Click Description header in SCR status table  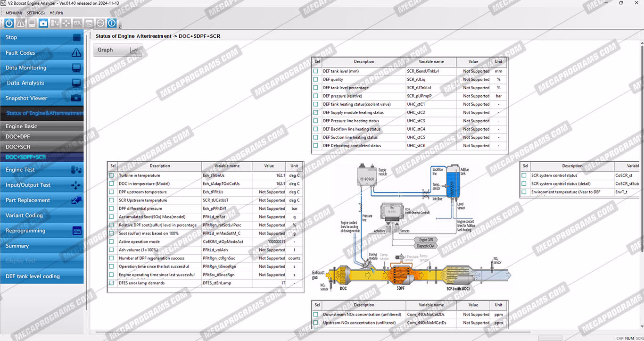point(572,166)
